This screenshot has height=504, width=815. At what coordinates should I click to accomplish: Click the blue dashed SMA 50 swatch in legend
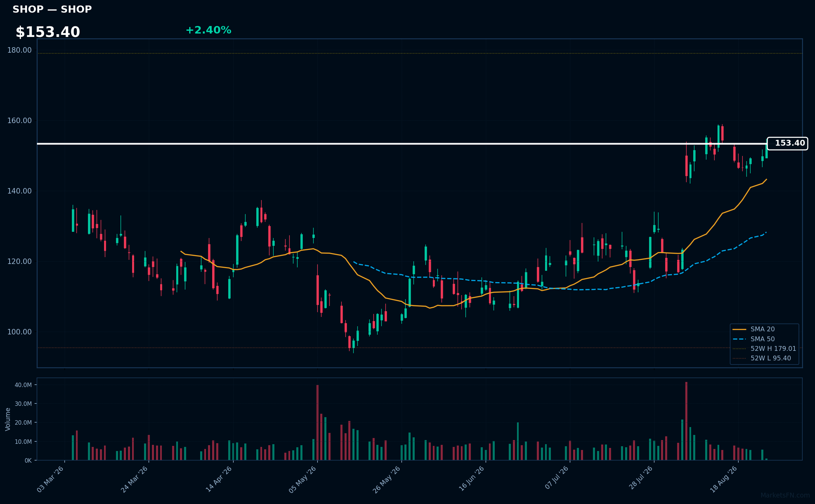(739, 339)
